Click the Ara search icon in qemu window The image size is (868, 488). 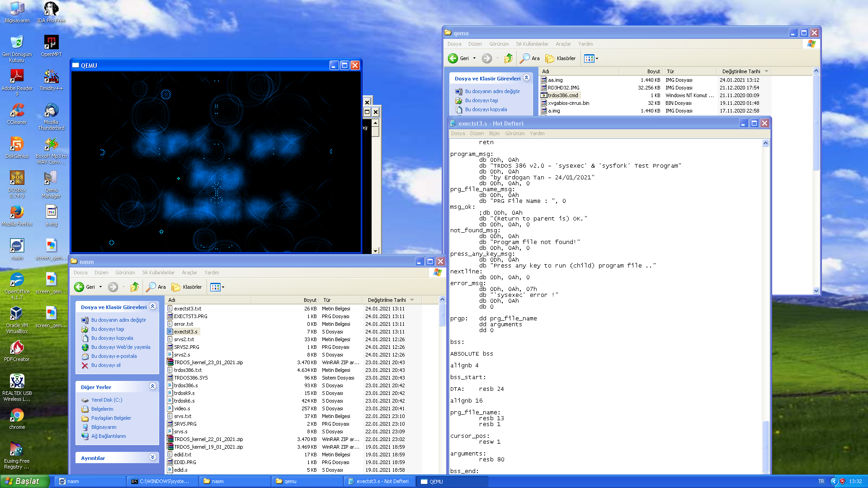[x=525, y=58]
